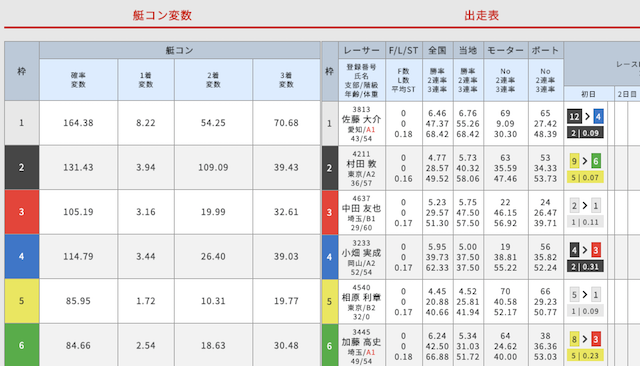The height and width of the screenshot is (366, 640).
Task: Click the yellow 9 result badge
Action: [574, 161]
